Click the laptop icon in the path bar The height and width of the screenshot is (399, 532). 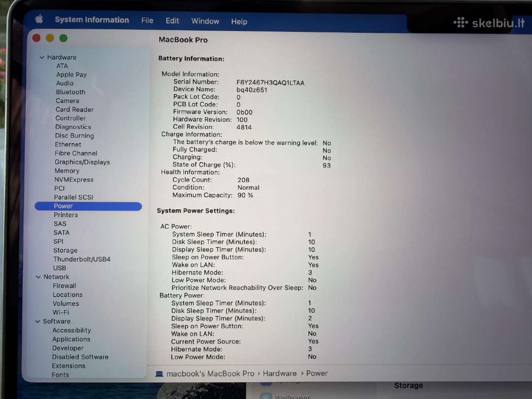pyautogui.click(x=159, y=374)
